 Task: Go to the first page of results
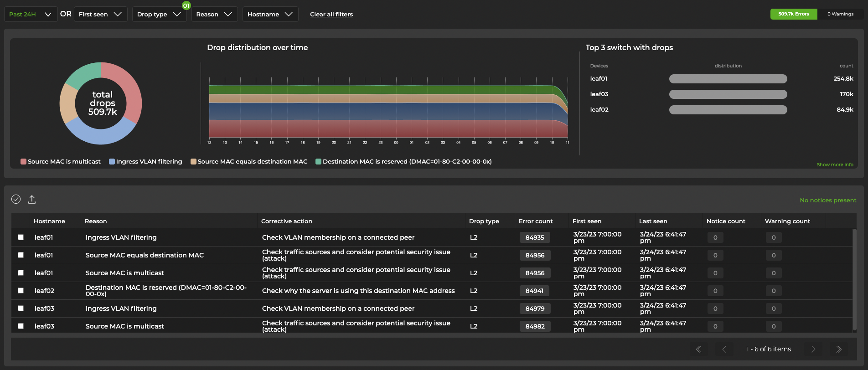coord(698,349)
